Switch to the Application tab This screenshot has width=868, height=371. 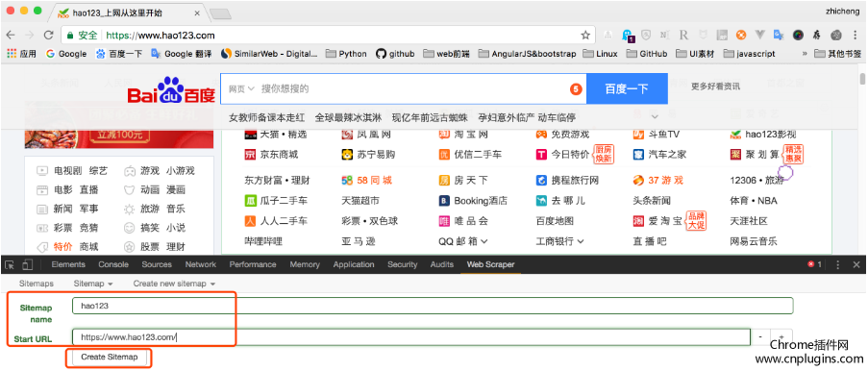click(354, 264)
